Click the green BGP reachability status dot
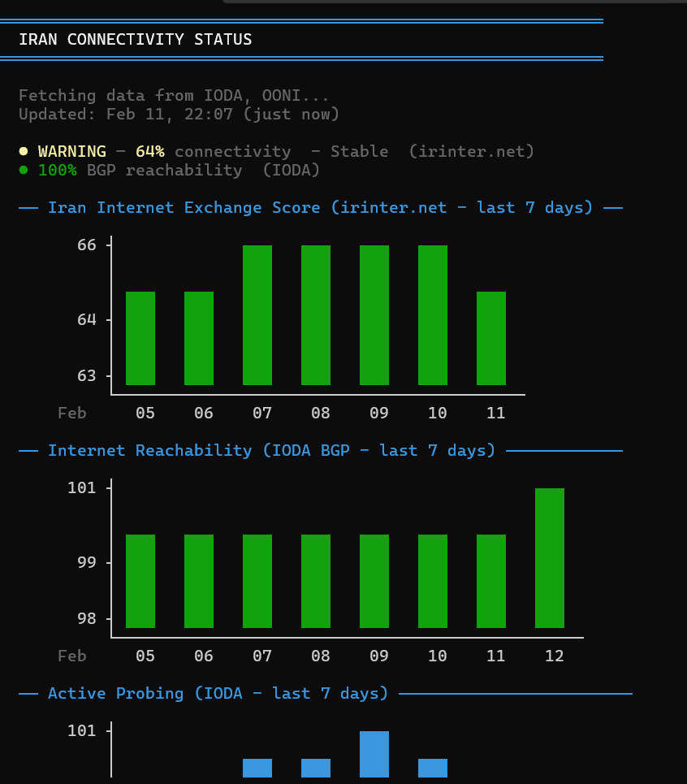 point(24,170)
